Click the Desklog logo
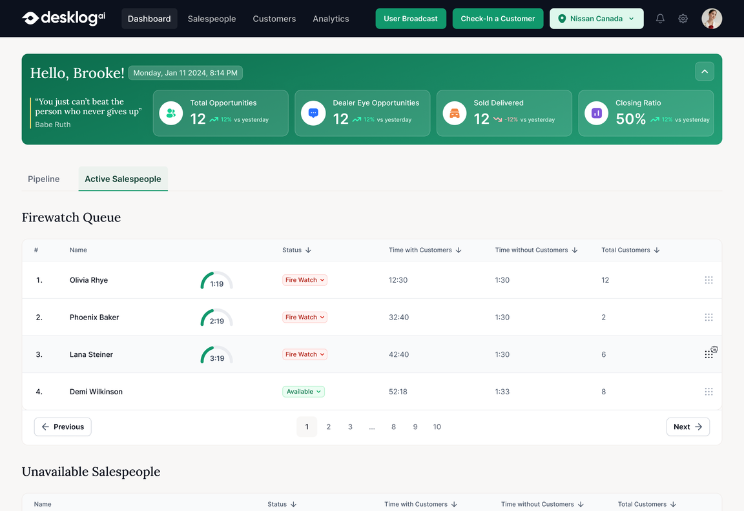 [64, 18]
